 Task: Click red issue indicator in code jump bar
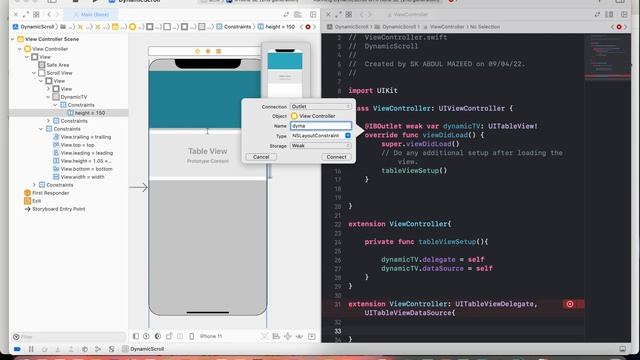pyautogui.click(x=619, y=27)
